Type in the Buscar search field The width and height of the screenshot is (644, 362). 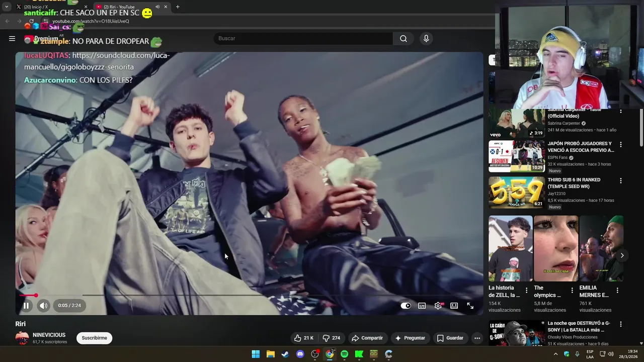pos(303,38)
